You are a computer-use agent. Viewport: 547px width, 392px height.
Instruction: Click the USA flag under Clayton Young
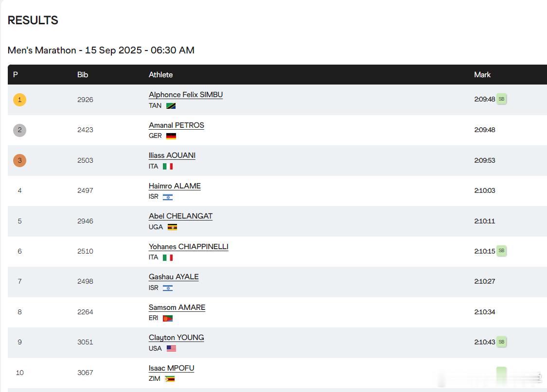click(171, 348)
